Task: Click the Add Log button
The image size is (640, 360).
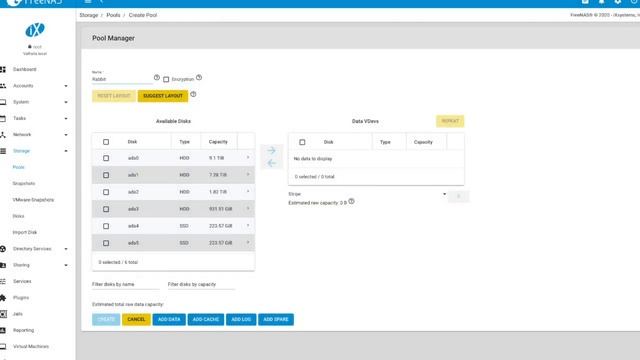Action: click(241, 320)
